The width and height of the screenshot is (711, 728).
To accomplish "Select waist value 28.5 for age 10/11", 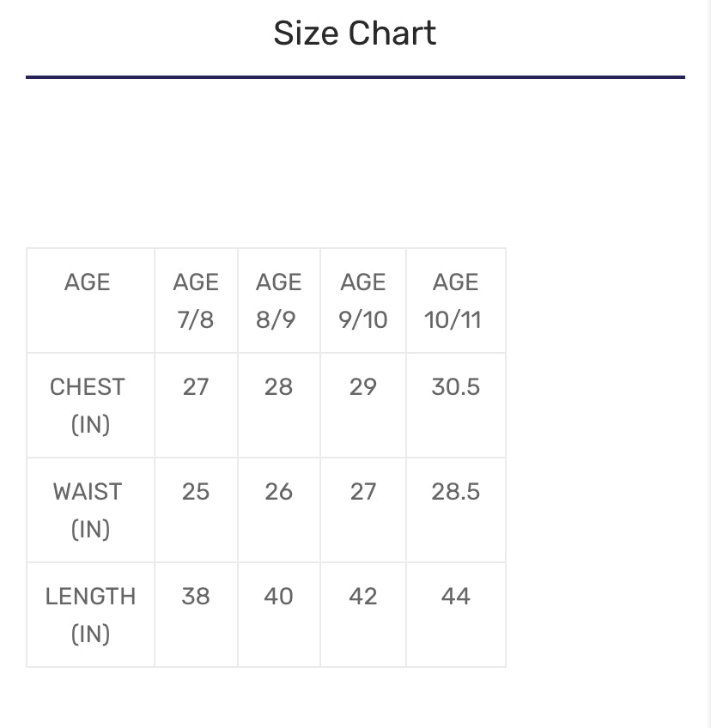I will point(455,492).
